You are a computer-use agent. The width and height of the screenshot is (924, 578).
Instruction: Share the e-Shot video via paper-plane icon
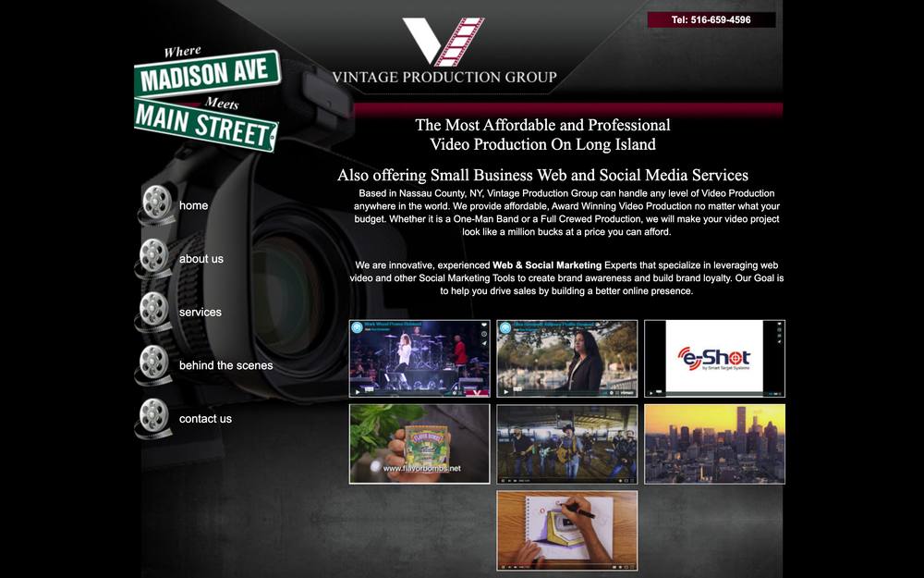(779, 342)
